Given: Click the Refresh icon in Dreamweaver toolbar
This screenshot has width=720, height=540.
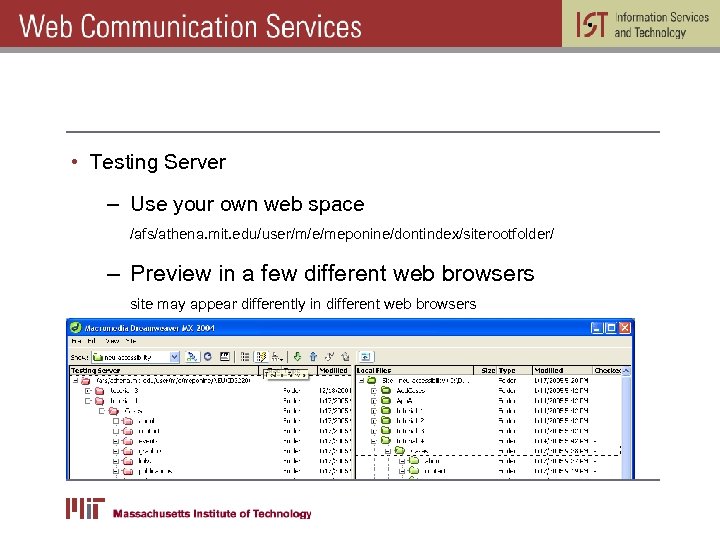Looking at the screenshot, I should 208,357.
